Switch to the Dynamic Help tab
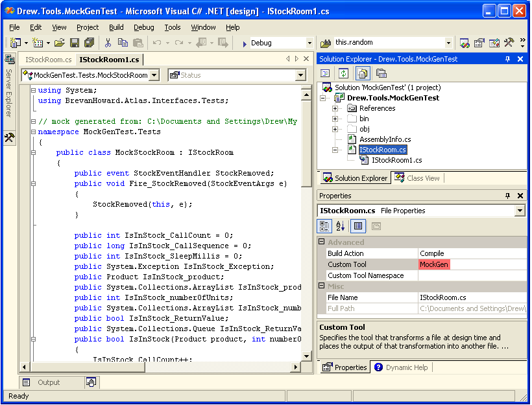 click(402, 367)
